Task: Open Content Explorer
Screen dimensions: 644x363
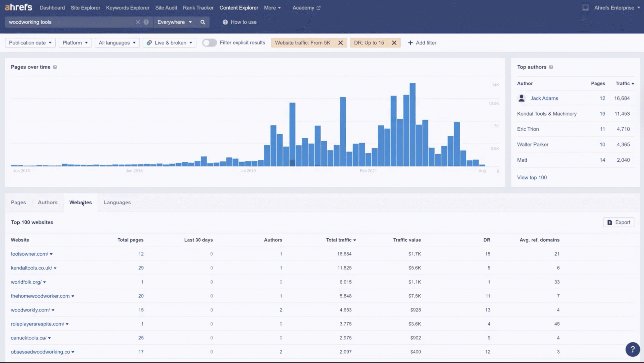Action: 239,8
